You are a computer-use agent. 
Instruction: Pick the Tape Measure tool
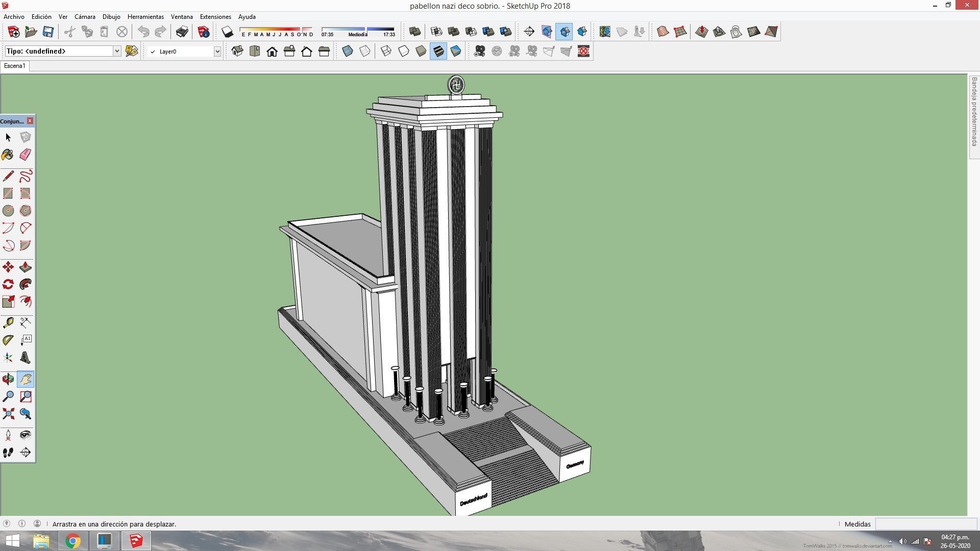(x=8, y=322)
